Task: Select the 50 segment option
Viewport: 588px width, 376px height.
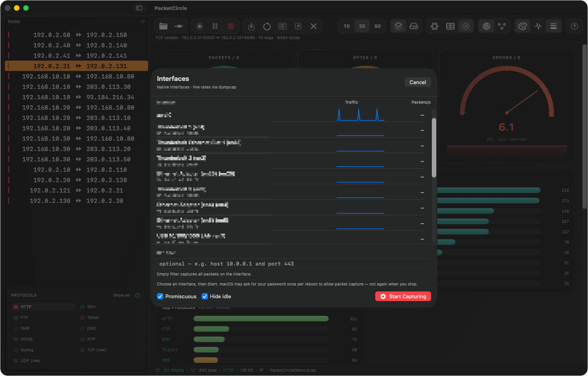Action: pos(378,26)
